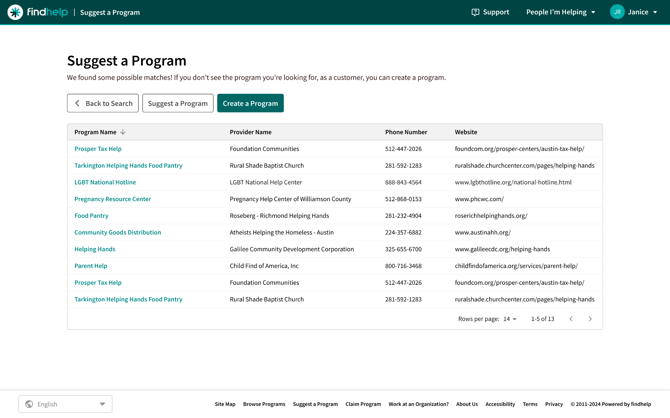The image size is (670, 418).
Task: Sort by the Provider Name column header
Action: pos(250,132)
